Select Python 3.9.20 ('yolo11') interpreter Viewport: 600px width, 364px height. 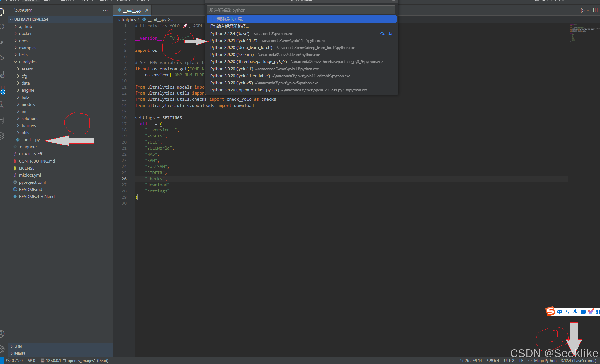[301, 69]
